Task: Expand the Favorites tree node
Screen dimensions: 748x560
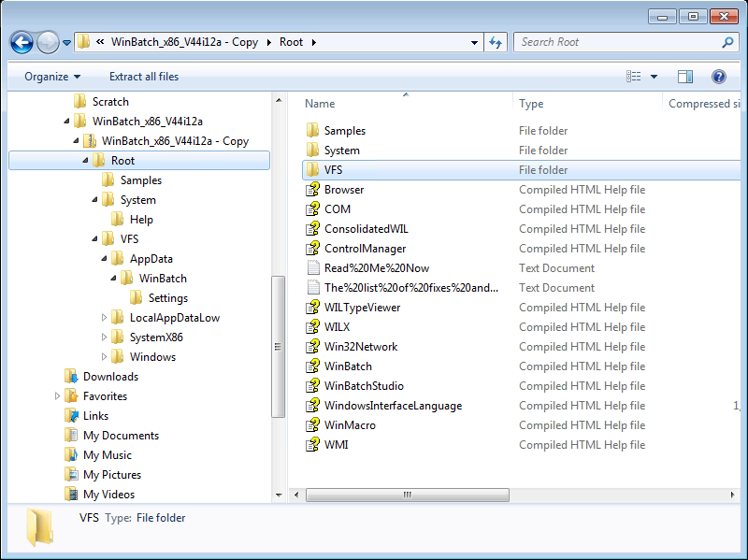Action: coord(57,396)
